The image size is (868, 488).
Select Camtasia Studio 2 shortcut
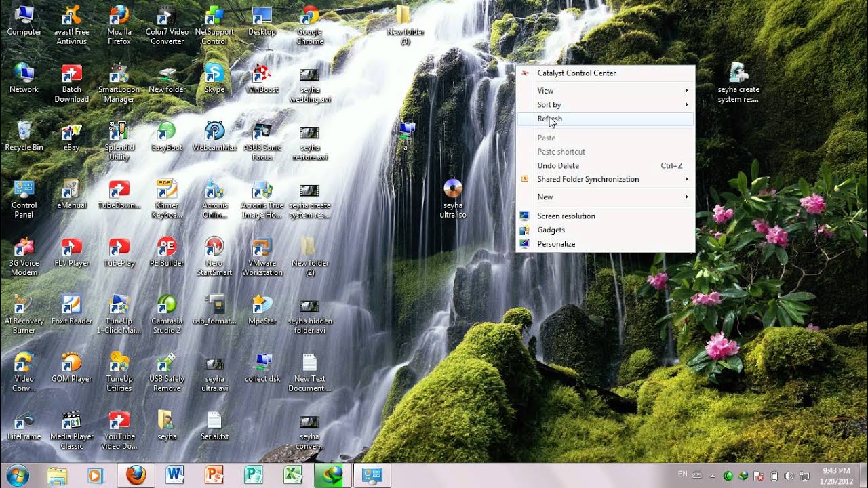pos(167,314)
